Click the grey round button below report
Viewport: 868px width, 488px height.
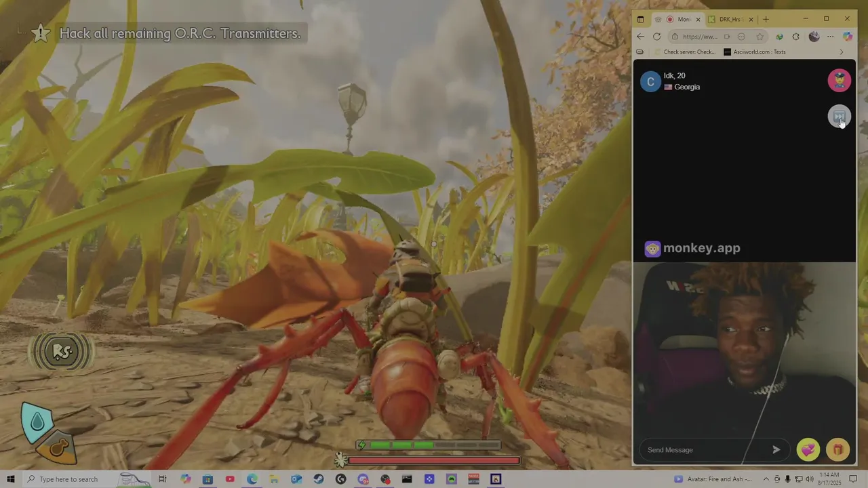(x=840, y=117)
